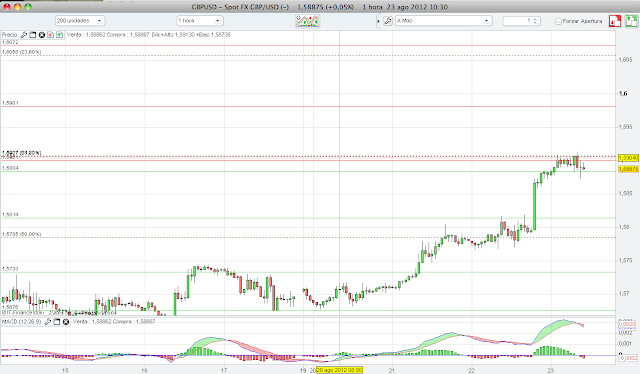Screen dimensions: 640x374
Task: Click the green add-indicator icon in Precio panel
Action: coord(60,35)
